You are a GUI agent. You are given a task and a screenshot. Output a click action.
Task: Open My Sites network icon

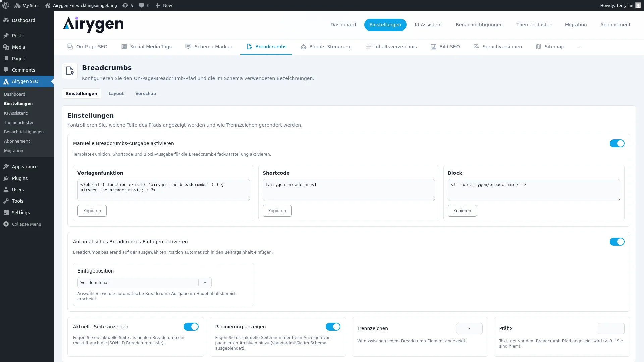click(17, 5)
